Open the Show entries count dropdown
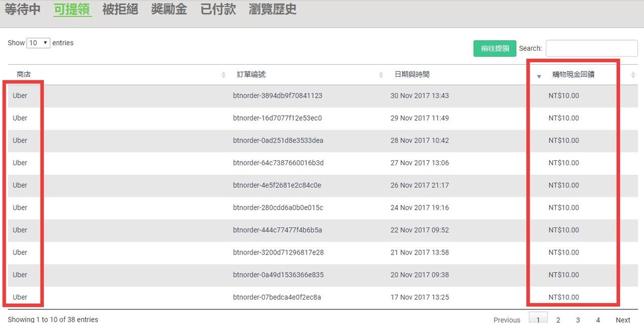The image size is (644, 323). [x=38, y=43]
